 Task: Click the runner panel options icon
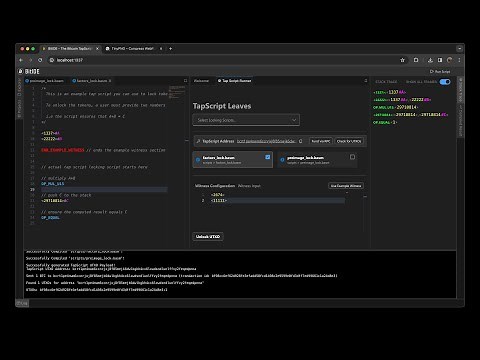point(366,81)
